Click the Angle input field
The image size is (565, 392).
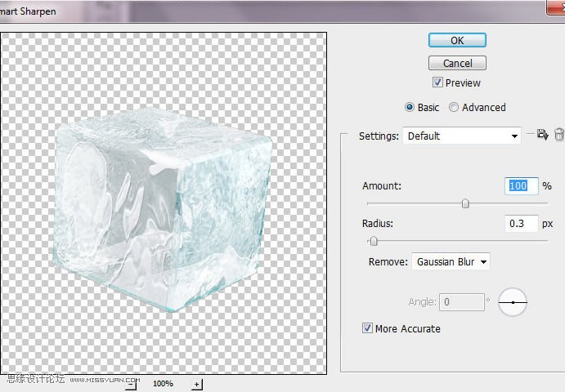[x=462, y=301]
